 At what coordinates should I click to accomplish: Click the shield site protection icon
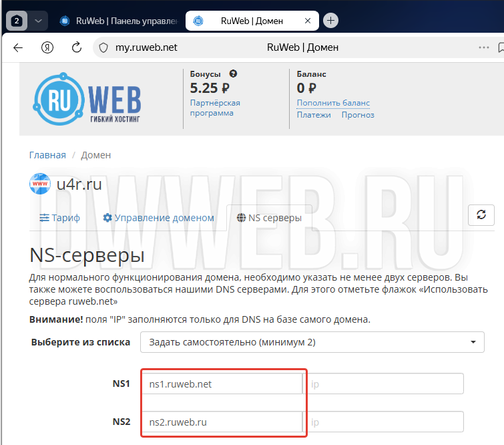click(103, 47)
